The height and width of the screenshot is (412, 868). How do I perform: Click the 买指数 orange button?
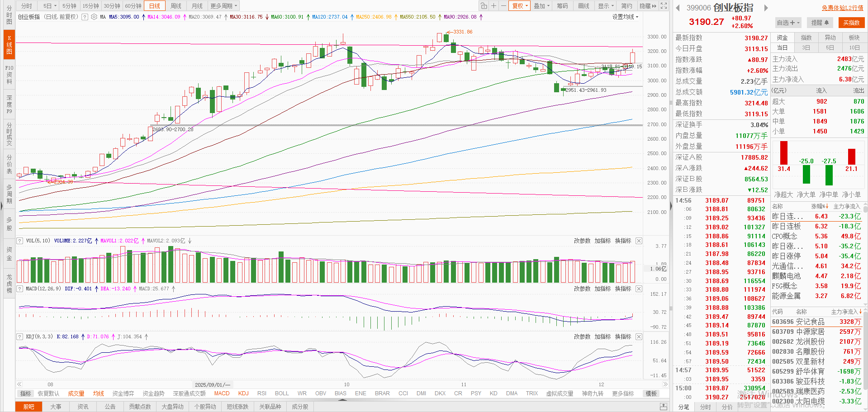851,23
